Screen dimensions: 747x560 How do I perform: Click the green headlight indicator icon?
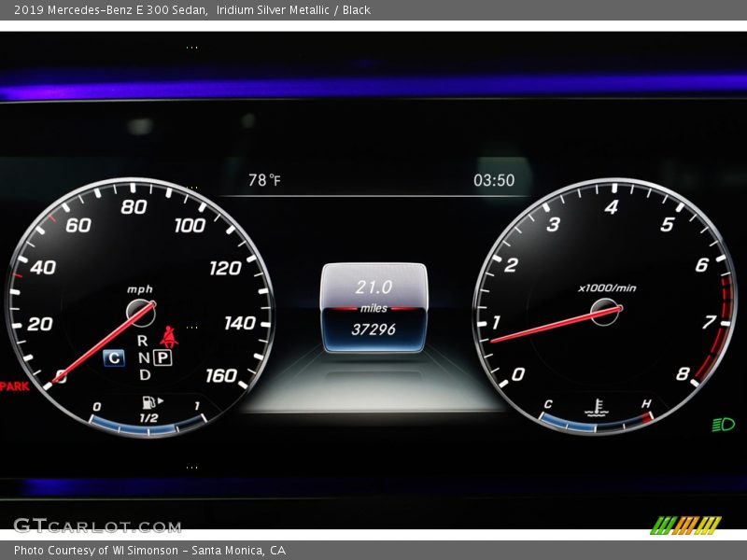tap(723, 424)
